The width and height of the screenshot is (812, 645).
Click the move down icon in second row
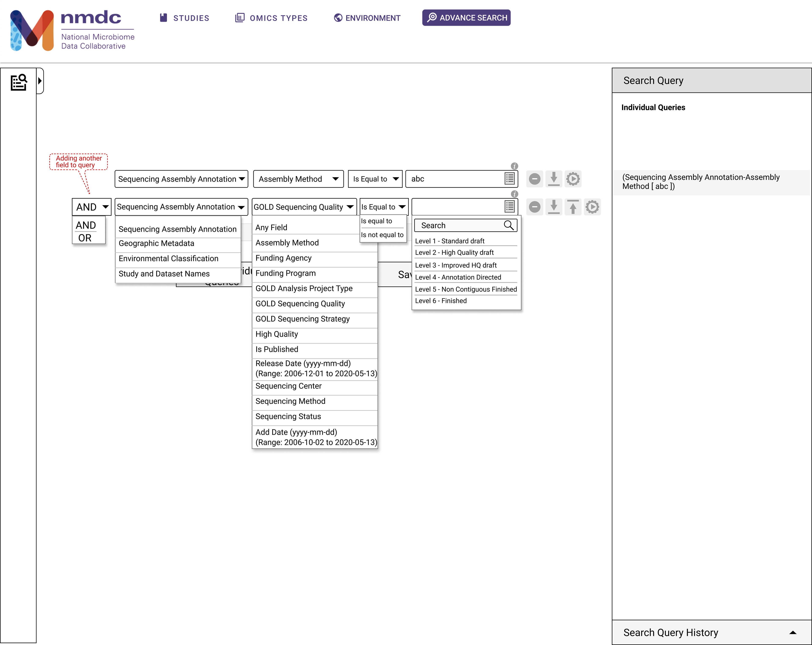(x=554, y=207)
